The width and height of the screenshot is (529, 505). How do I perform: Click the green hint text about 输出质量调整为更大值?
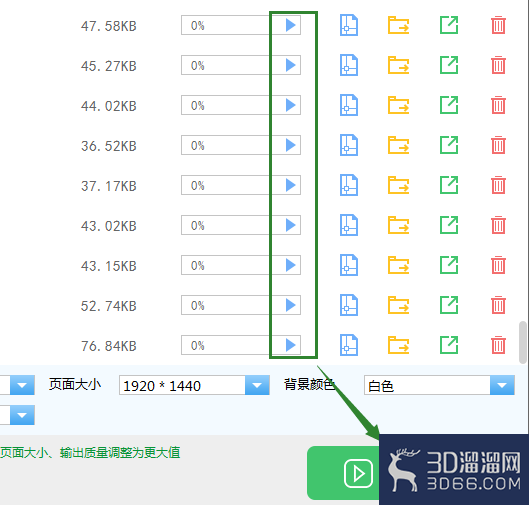[90, 452]
